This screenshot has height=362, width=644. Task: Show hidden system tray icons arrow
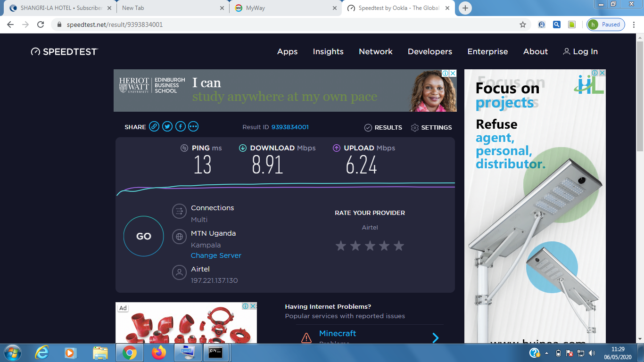[x=547, y=353]
